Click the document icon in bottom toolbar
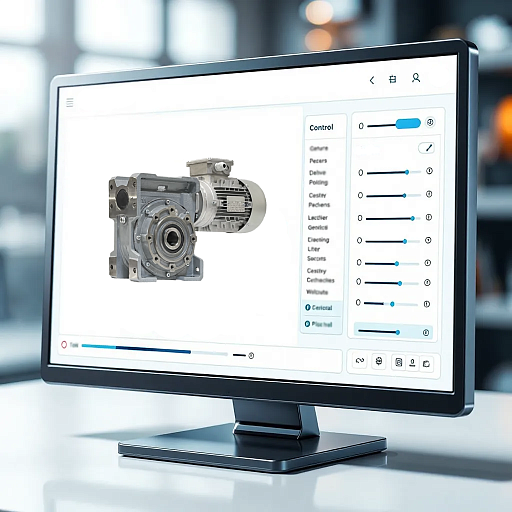 [x=398, y=362]
